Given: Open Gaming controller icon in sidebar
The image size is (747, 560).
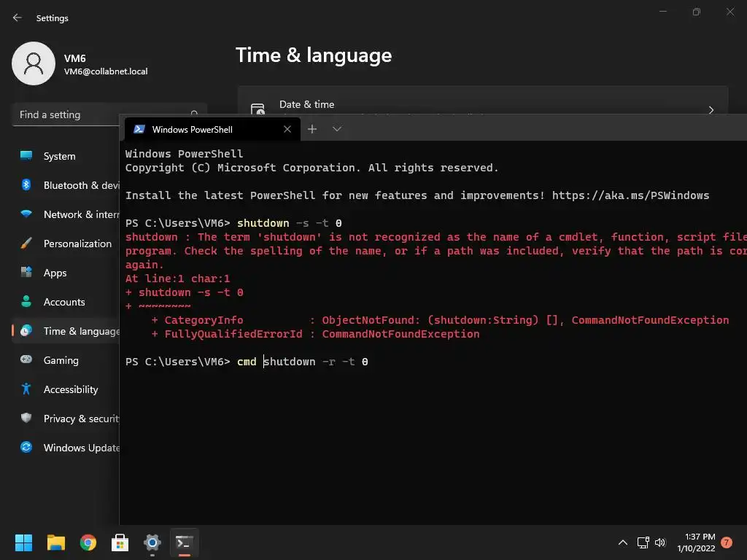Looking at the screenshot, I should click(x=26, y=359).
